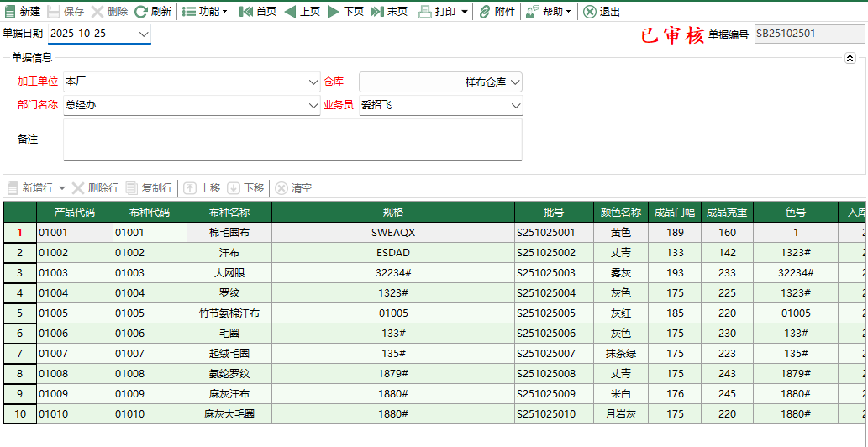
Task: Collapse the 单据信息 section
Action: coord(850,58)
